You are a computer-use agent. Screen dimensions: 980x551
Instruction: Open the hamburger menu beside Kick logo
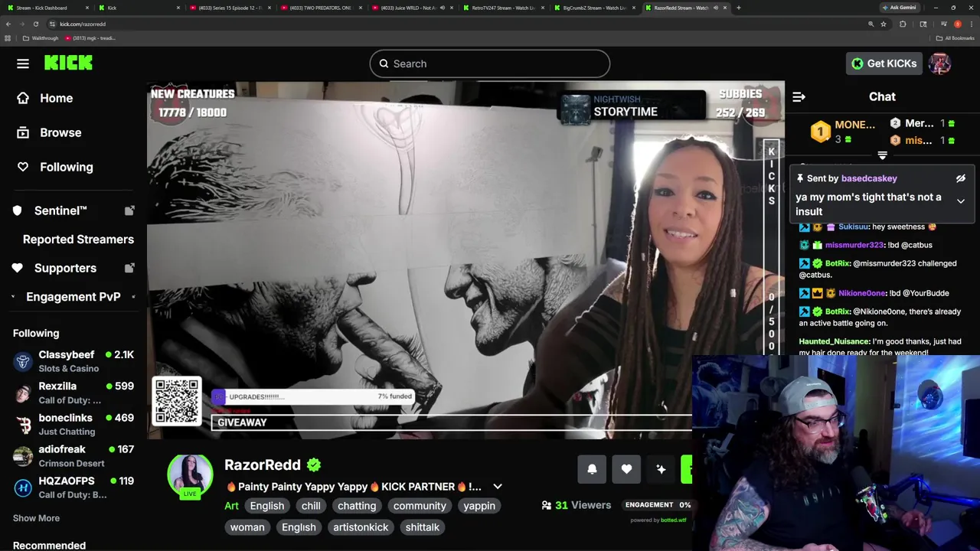[23, 64]
